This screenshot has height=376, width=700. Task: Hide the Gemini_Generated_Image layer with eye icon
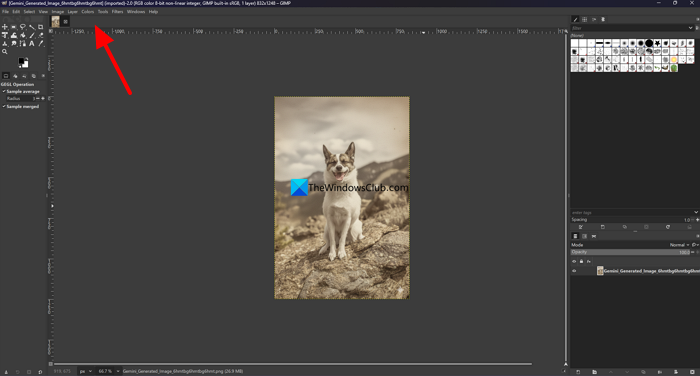(574, 271)
